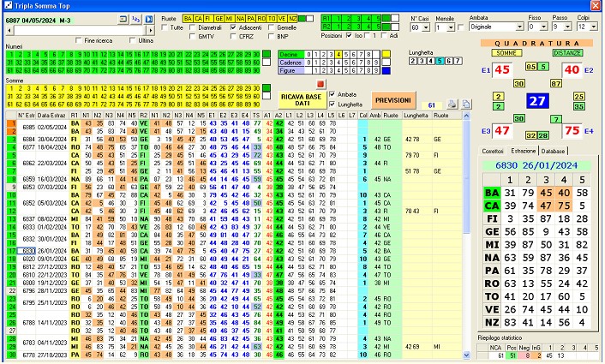
Task: Toggle the BA wheel button in Ruote
Action: point(188,19)
